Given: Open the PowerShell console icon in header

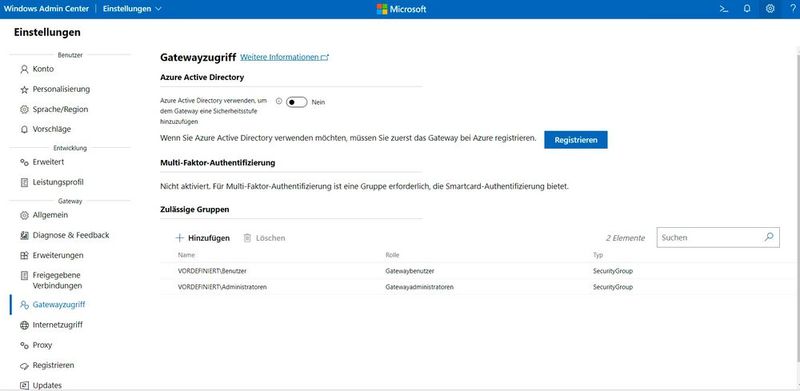Looking at the screenshot, I should point(723,9).
